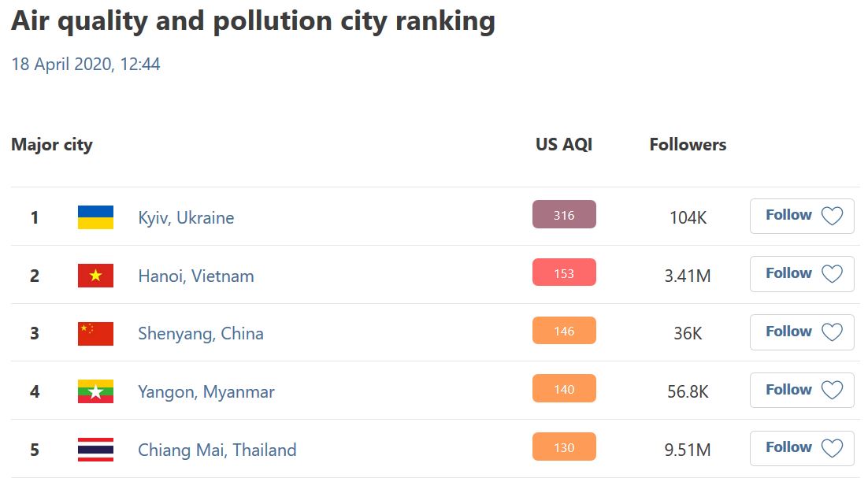Click the Vietnam flag icon

coord(95,276)
